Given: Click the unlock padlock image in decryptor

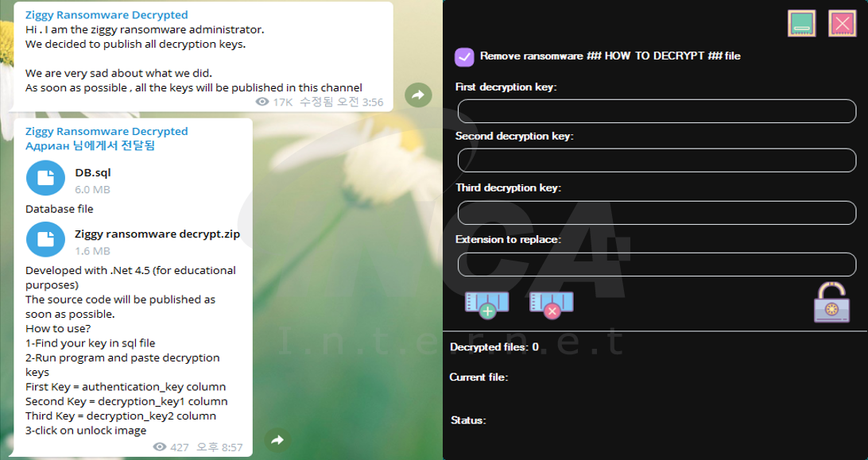Looking at the screenshot, I should click(831, 302).
